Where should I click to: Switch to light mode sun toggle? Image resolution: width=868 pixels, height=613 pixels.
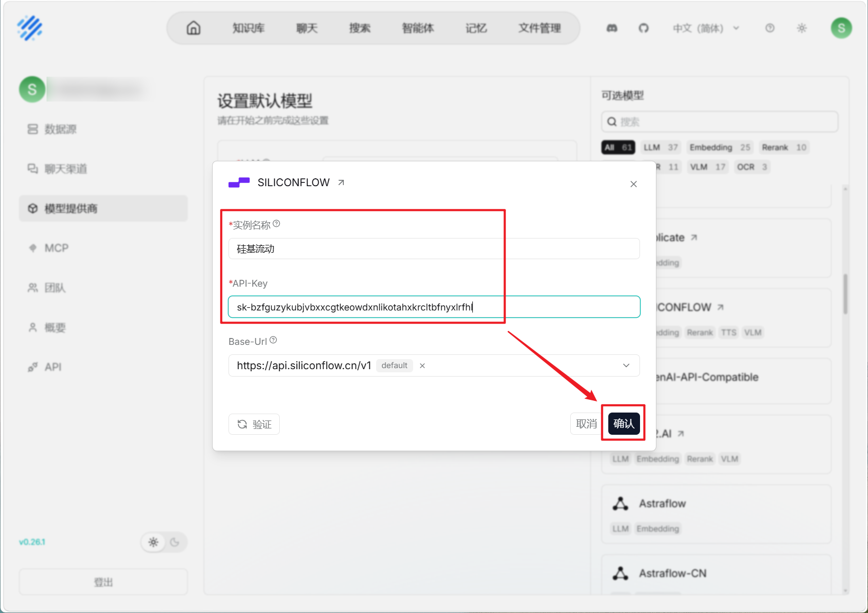click(x=153, y=542)
